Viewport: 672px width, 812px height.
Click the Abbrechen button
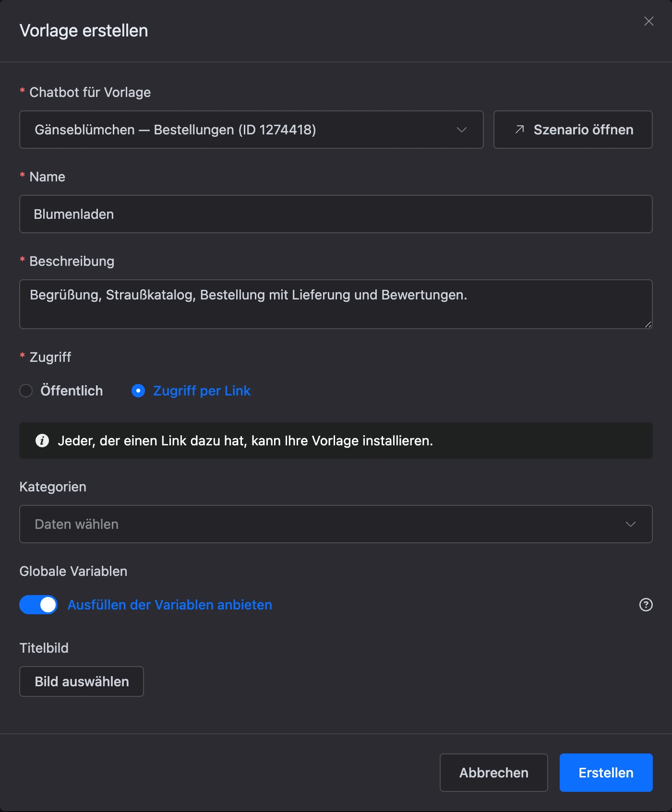[493, 773]
